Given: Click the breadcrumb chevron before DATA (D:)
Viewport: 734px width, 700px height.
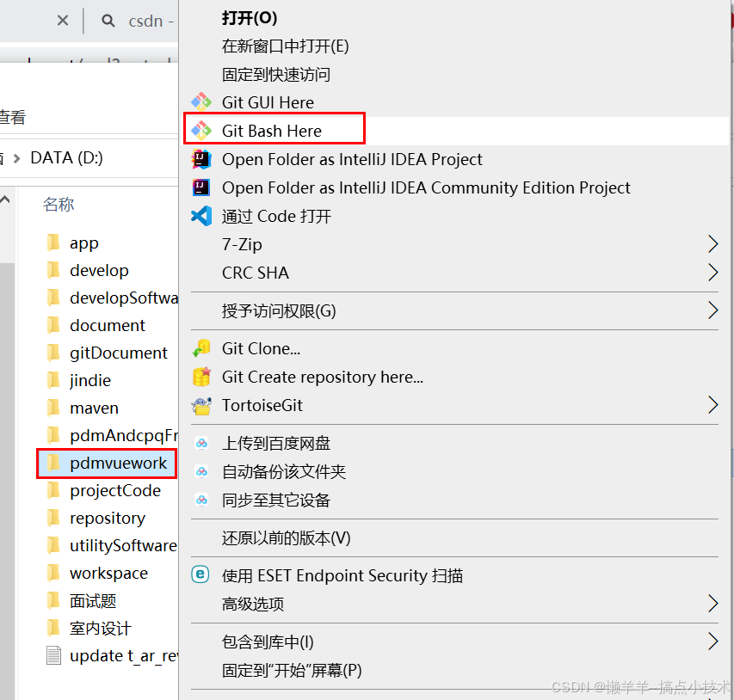Looking at the screenshot, I should (x=17, y=158).
